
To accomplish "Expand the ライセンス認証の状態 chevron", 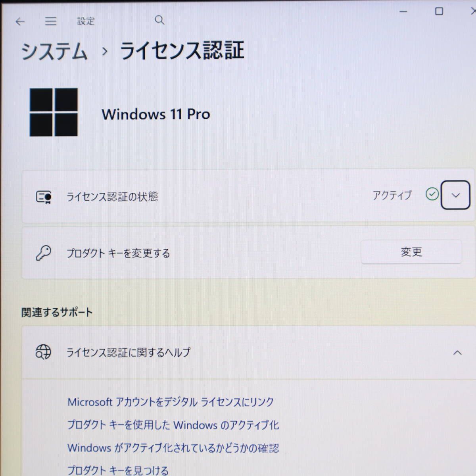I will coord(455,195).
